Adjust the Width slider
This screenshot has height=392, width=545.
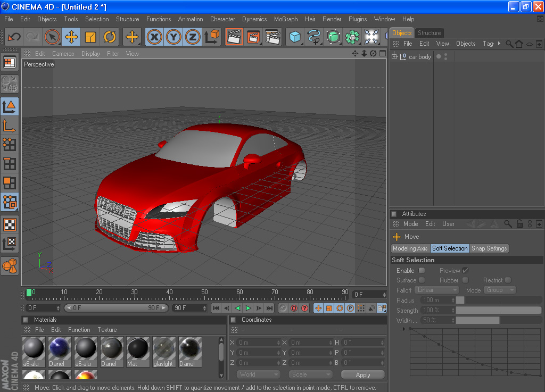[499, 320]
